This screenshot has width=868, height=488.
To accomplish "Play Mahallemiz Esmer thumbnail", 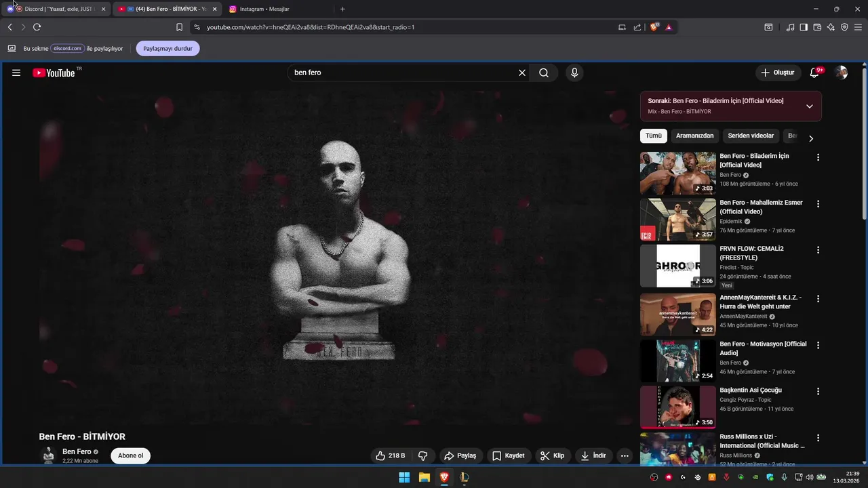I will 678,220.
